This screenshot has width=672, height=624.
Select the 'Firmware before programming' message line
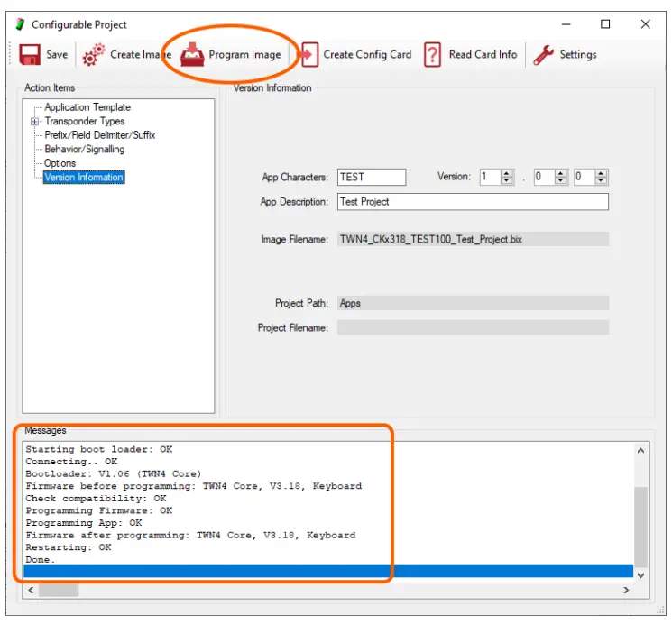pos(194,486)
